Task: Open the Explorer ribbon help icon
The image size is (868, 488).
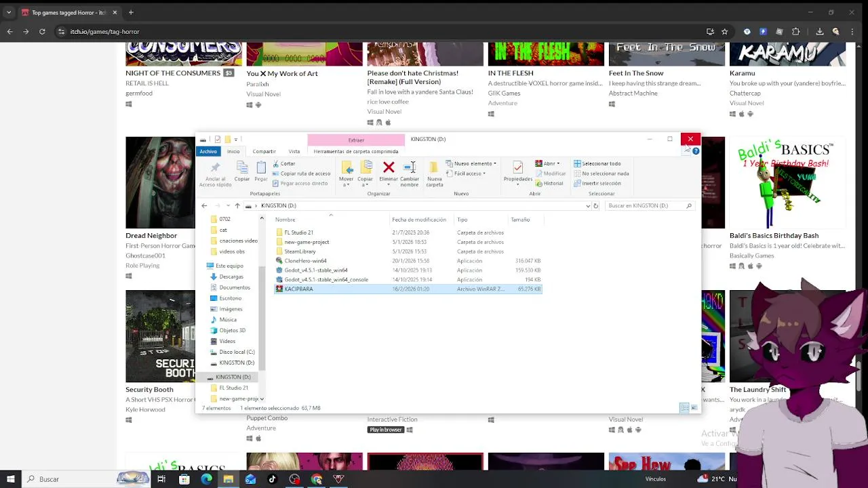Action: [x=696, y=151]
